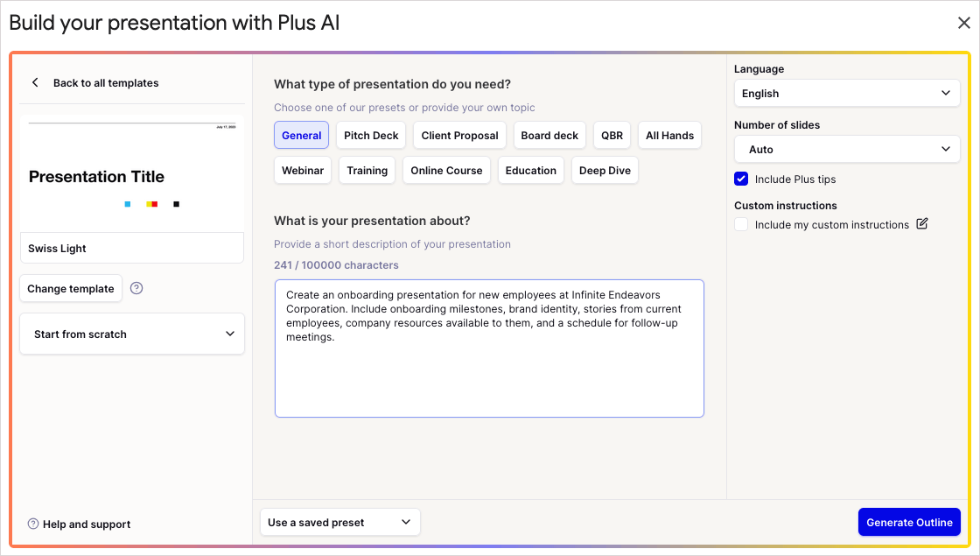Pick the Deep Dive preset
This screenshot has height=556, width=980.
[605, 170]
